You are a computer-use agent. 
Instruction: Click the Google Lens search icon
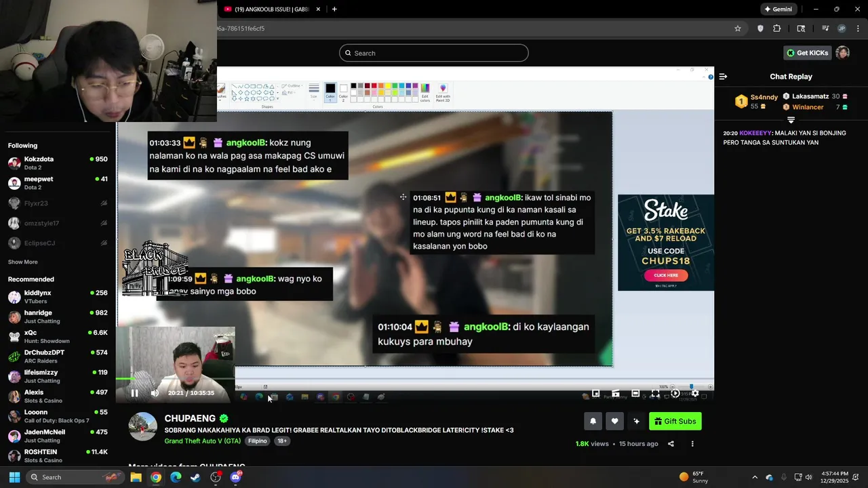pos(801,28)
